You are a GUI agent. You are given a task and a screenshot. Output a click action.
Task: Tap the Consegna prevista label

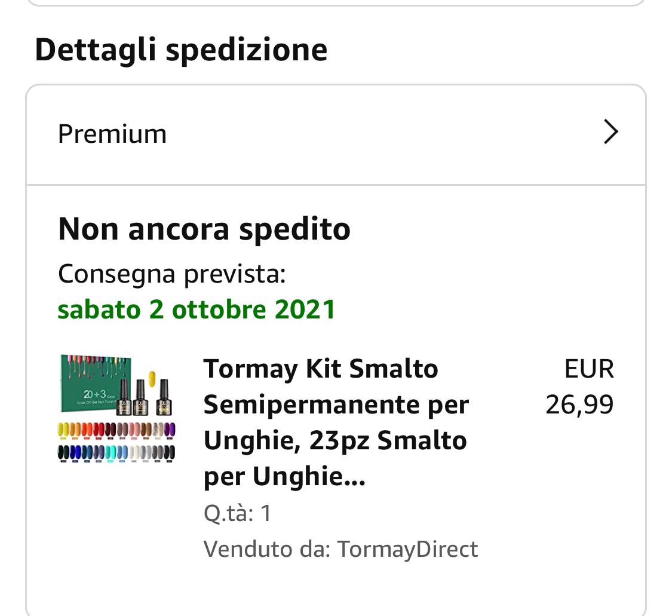pos(172,274)
